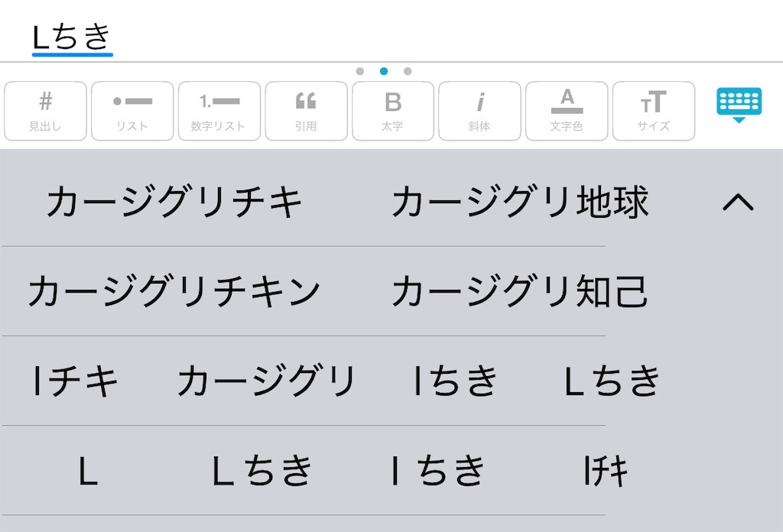Choose full-width Lちき in the fourth row
This screenshot has height=532, width=783.
click(262, 471)
